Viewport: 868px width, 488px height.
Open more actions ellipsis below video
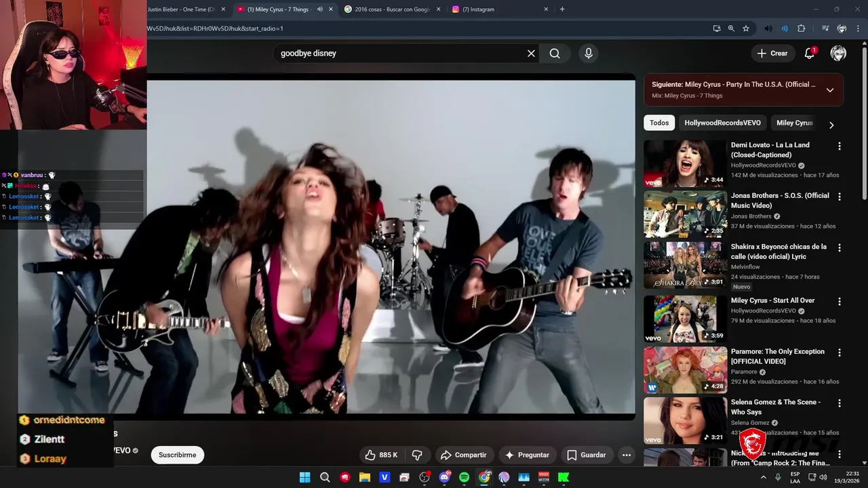627,455
